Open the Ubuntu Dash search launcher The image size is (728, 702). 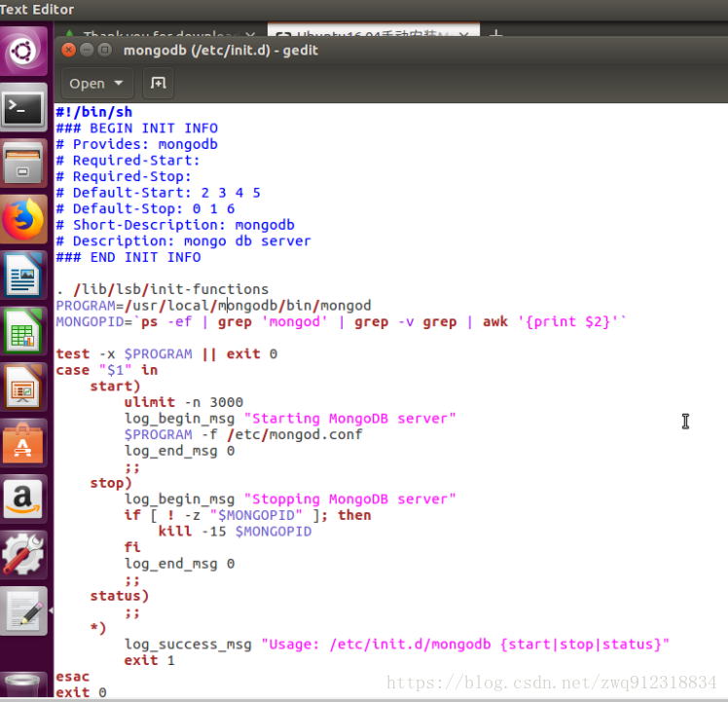coord(24,50)
